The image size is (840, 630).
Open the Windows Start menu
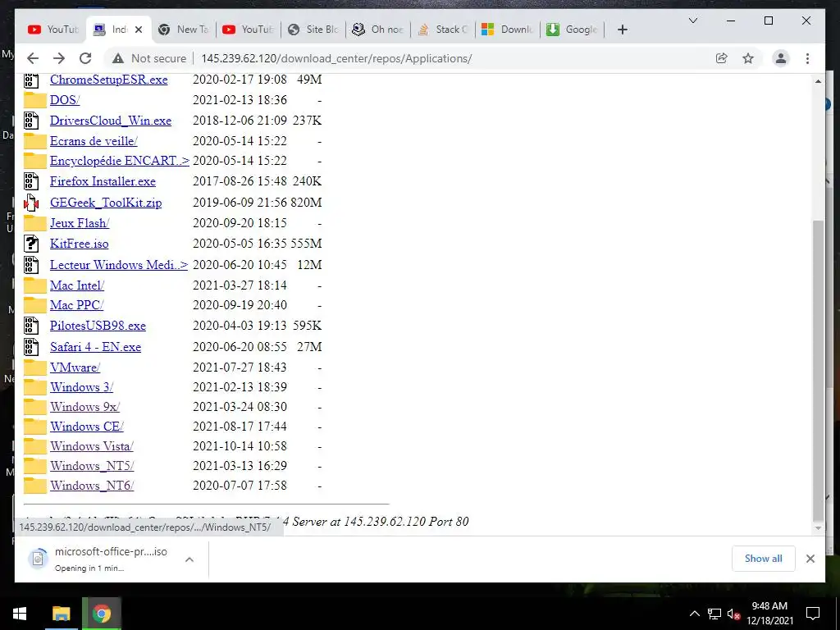20,614
